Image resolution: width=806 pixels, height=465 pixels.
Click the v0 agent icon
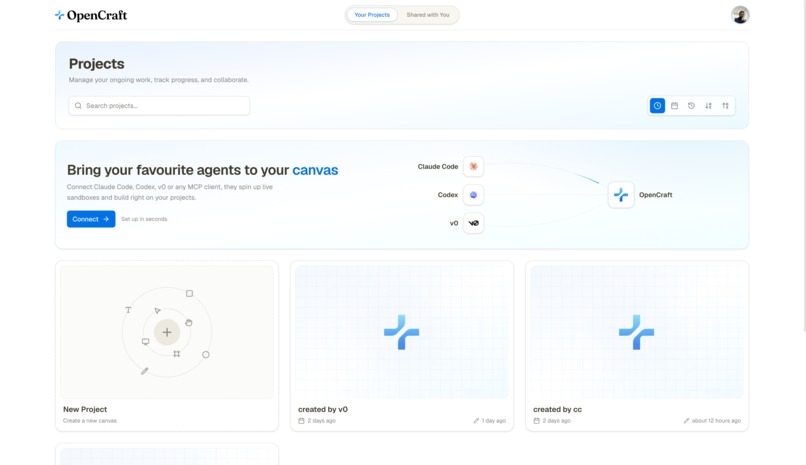coord(473,223)
